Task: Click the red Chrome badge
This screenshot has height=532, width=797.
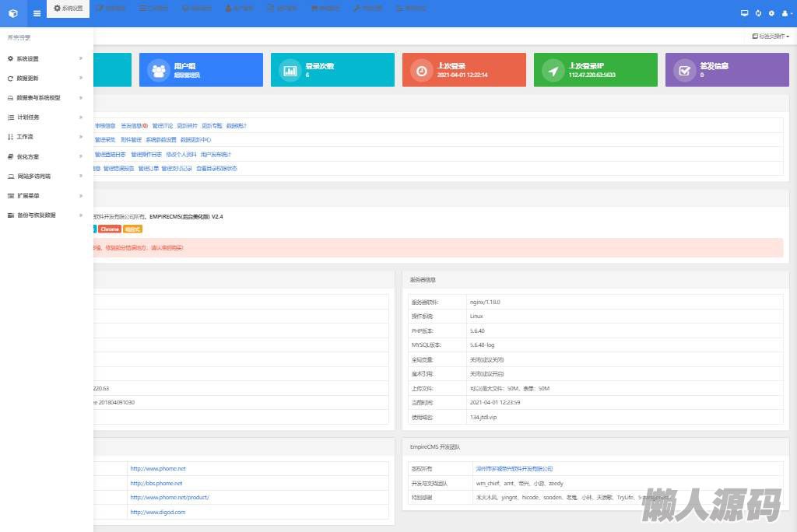Action: pos(110,229)
